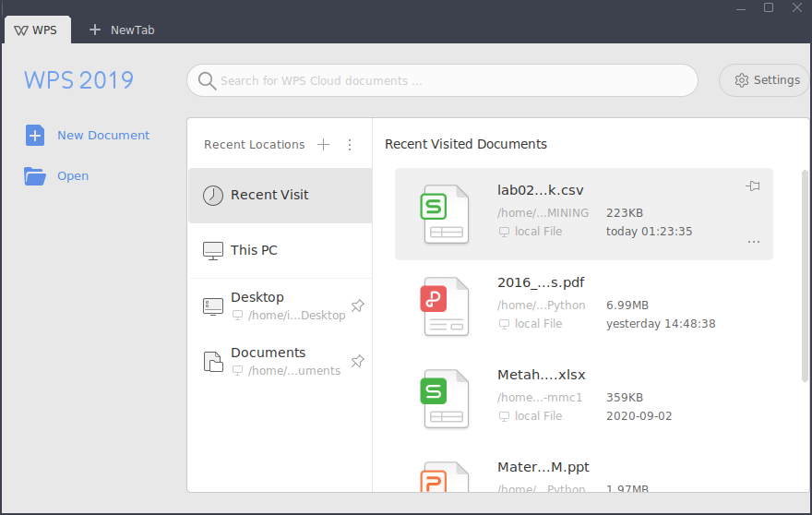The image size is (812, 515).
Task: Toggle pin on Desktop location
Action: [357, 305]
